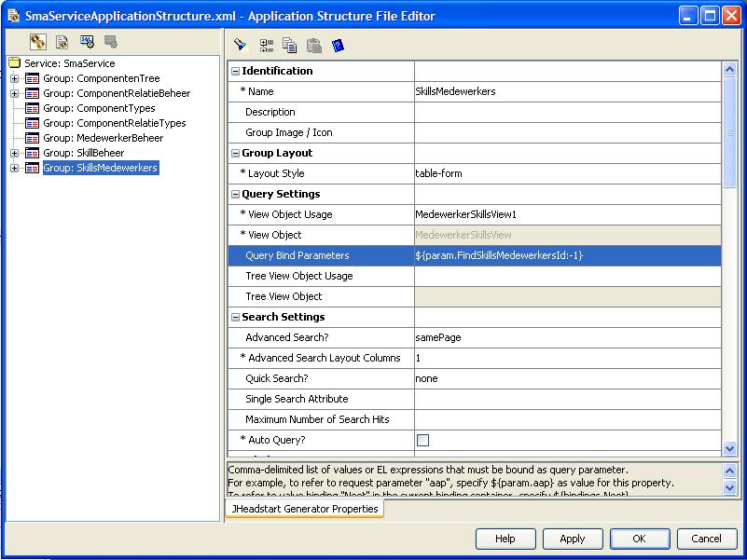Open the JHeadstart Generator Properties tab
This screenshot has height=560, width=747.
click(304, 509)
